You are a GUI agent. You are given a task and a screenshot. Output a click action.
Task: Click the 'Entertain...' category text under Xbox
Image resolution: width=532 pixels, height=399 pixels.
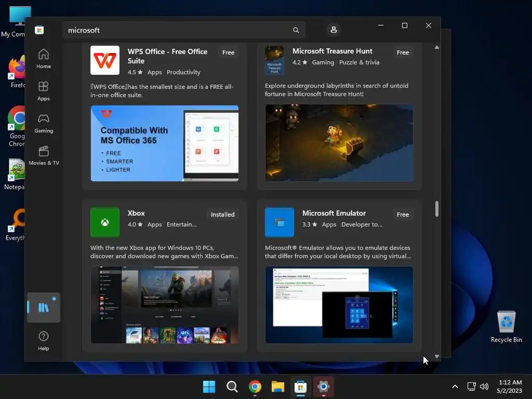(181, 224)
